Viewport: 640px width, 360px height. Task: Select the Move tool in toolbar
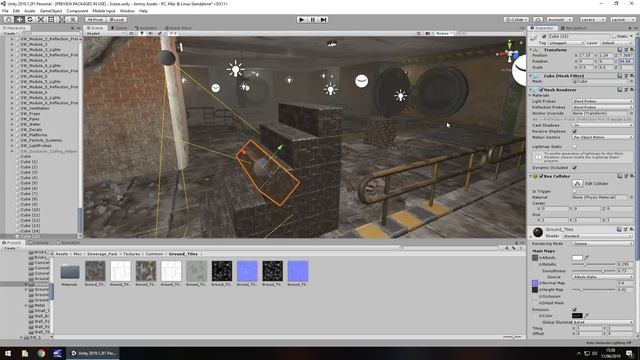(x=19, y=19)
